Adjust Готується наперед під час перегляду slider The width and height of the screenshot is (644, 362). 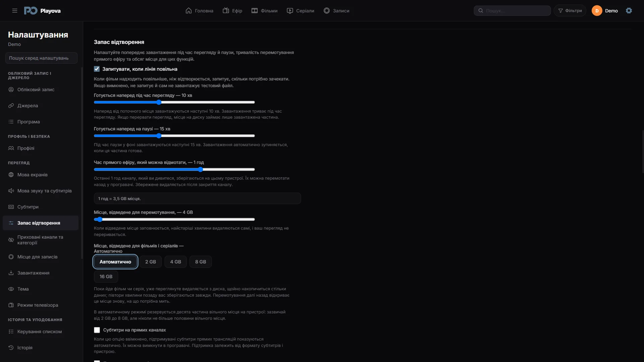174,102
